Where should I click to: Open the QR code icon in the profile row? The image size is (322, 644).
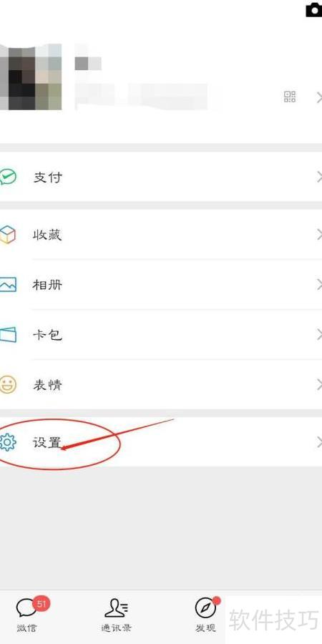tap(290, 97)
